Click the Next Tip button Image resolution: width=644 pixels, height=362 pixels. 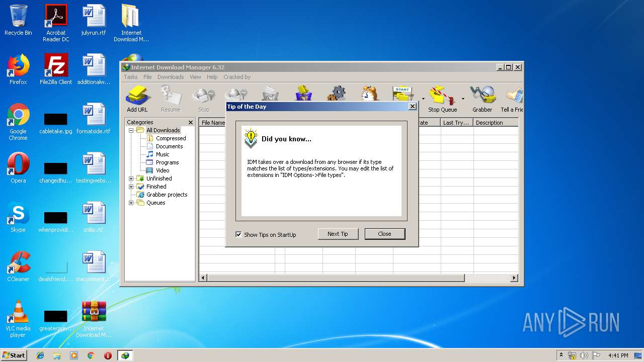(x=338, y=234)
